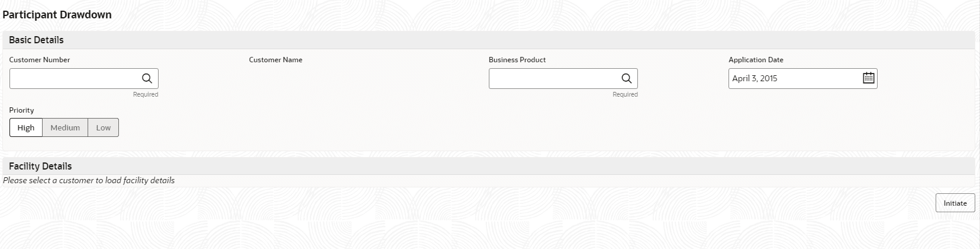Click the Customer Number search magnifier icon

[147, 78]
